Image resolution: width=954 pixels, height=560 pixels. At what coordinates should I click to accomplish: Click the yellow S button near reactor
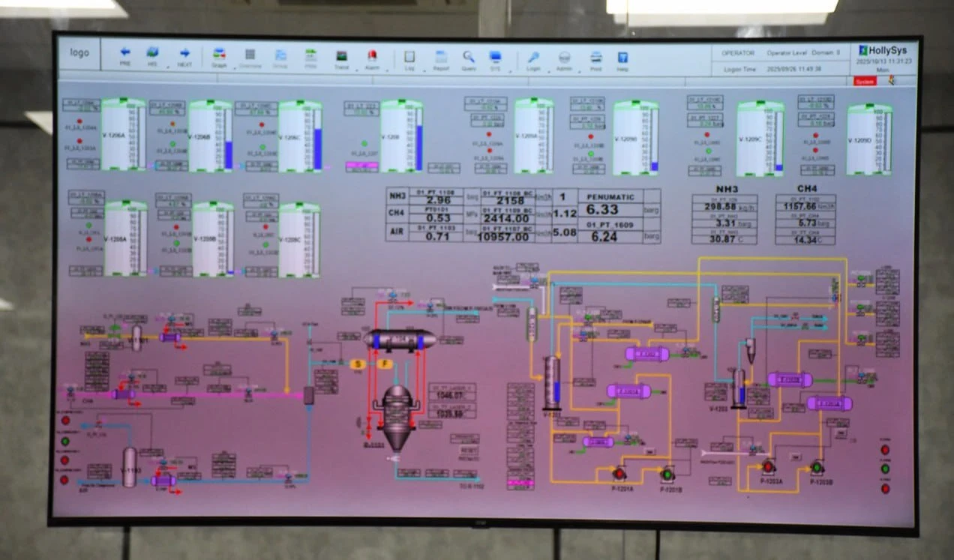tap(358, 364)
